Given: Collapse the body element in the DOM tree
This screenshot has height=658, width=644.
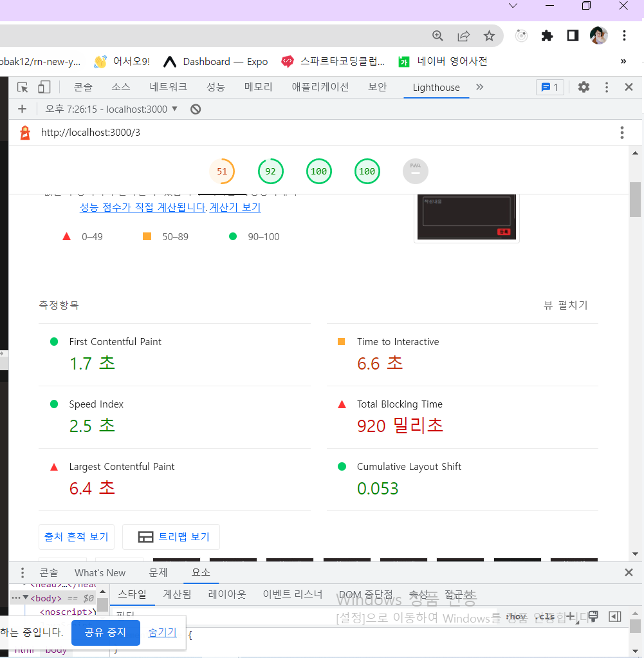Looking at the screenshot, I should click(26, 597).
